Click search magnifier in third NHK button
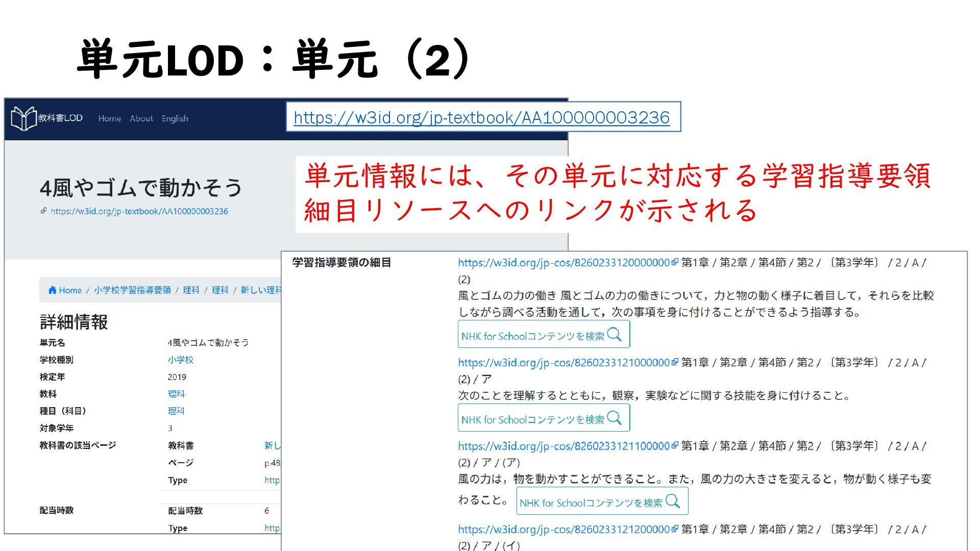Image resolution: width=980 pixels, height=551 pixels. 673,502
